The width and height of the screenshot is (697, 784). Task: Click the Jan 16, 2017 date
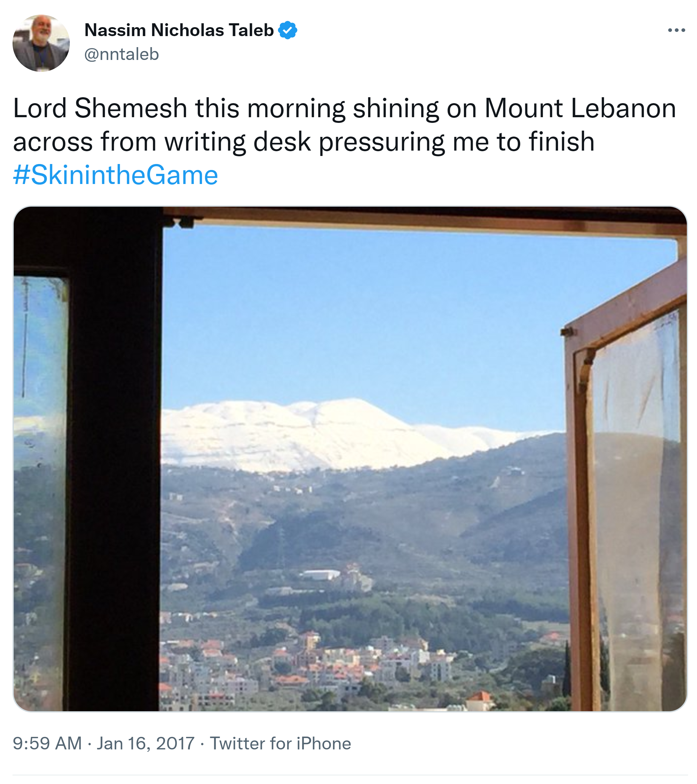point(146,743)
